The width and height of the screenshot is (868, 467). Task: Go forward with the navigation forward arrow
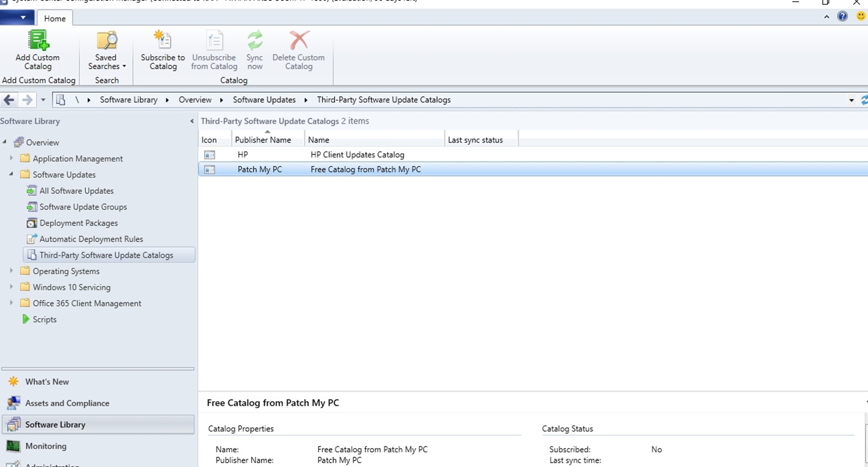[26, 100]
